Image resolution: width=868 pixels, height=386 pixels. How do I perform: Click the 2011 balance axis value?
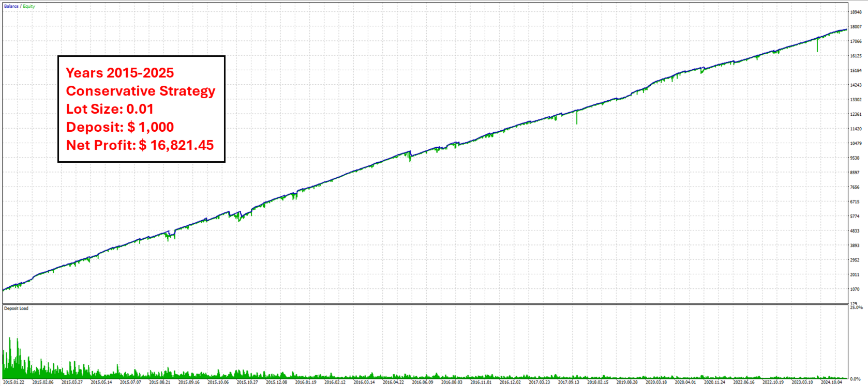click(855, 275)
